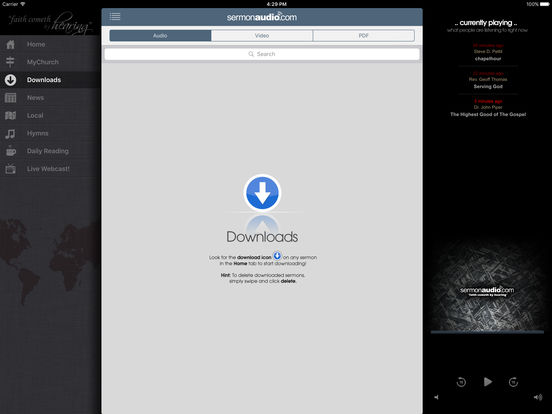This screenshot has width=552, height=414.
Task: Click the battery indicator in status bar
Action: point(544,4)
